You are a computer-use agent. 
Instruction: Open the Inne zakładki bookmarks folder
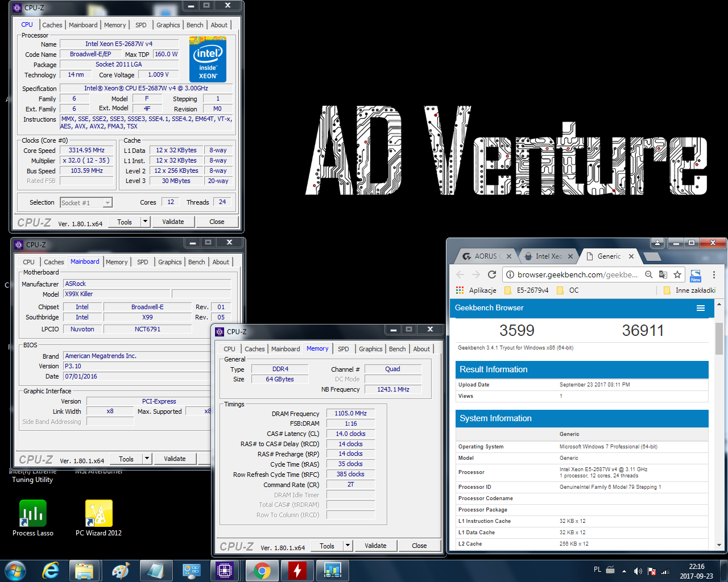pos(689,290)
